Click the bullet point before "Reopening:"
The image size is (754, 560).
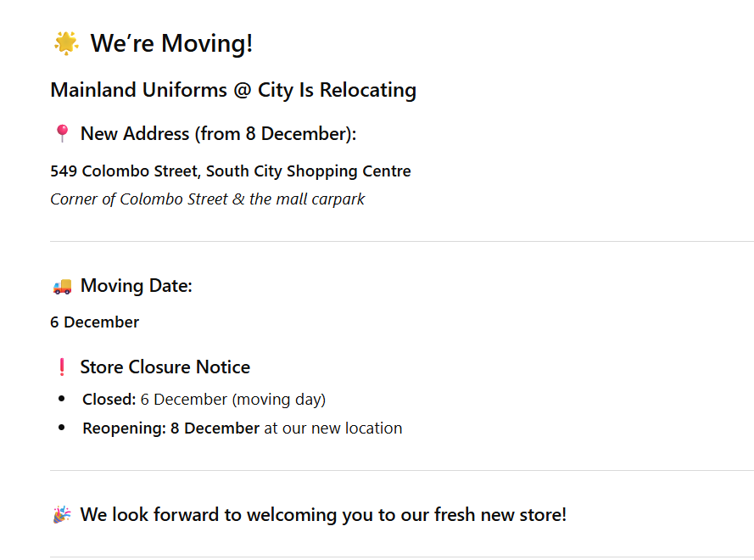pos(61,428)
